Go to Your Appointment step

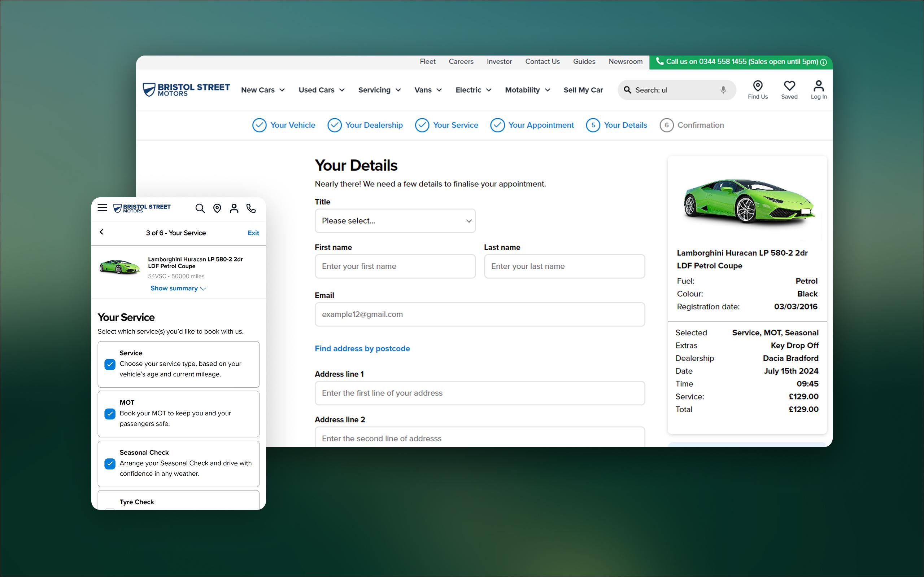click(x=532, y=125)
